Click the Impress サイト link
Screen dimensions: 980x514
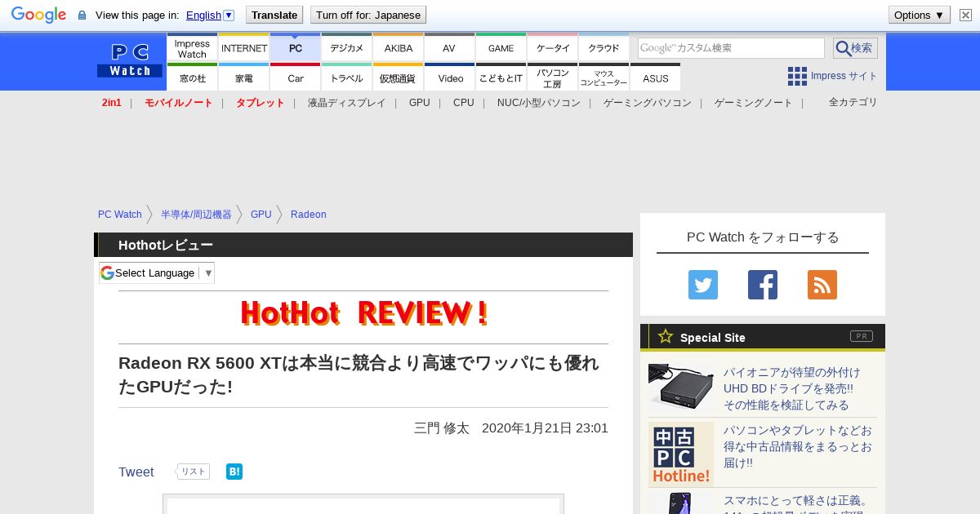click(844, 76)
